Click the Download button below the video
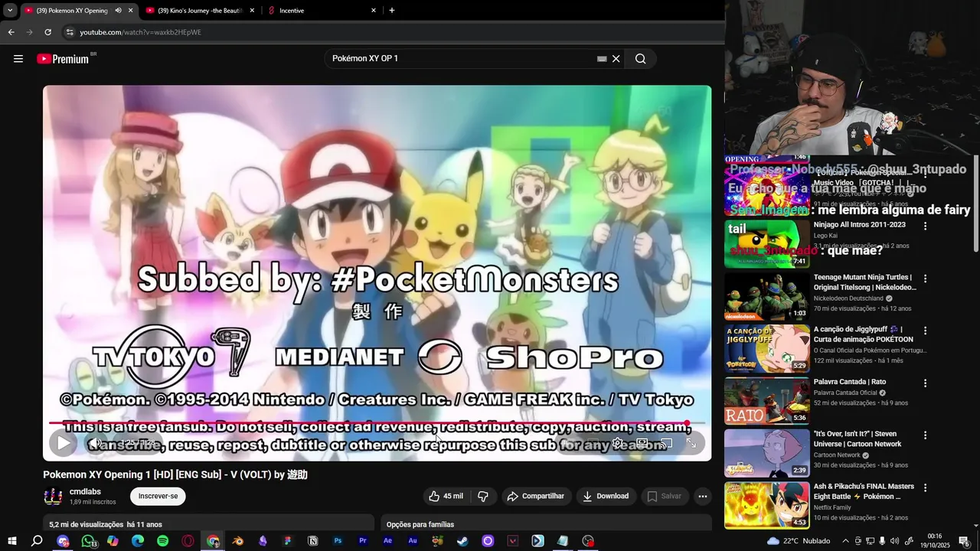Screen dimensions: 980x551 click(606, 496)
